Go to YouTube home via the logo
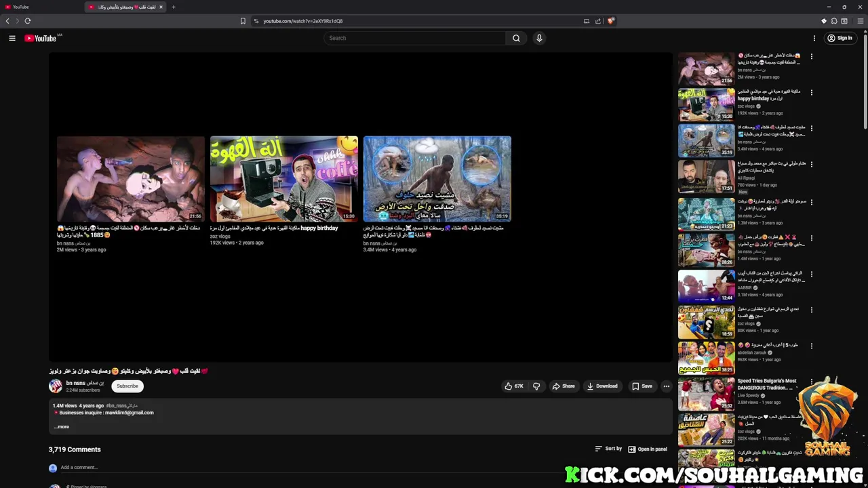This screenshot has width=868, height=488. click(x=41, y=38)
